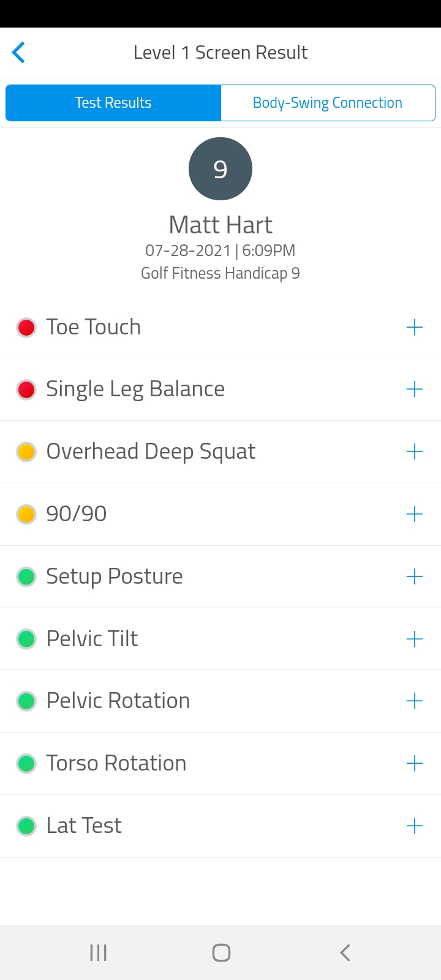Tap plus icon for Pelvic Rotation
Viewport: 441px width, 980px height.
415,701
